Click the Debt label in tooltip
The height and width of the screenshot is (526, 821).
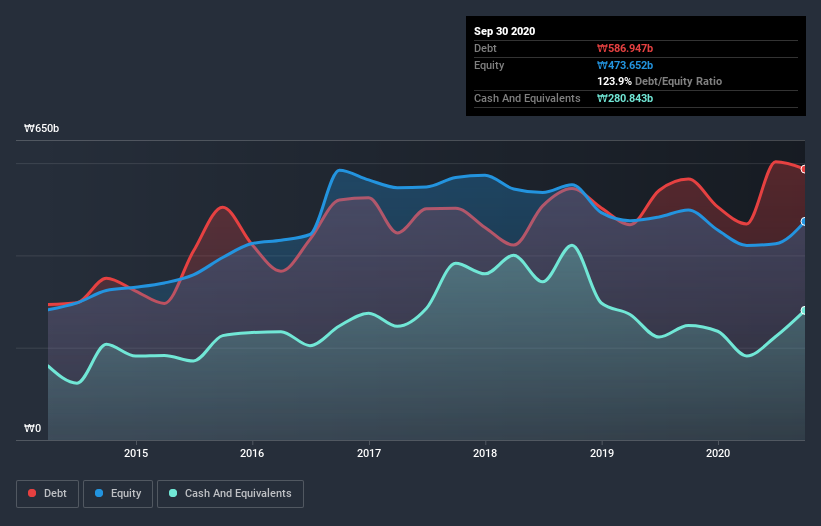[x=485, y=49]
